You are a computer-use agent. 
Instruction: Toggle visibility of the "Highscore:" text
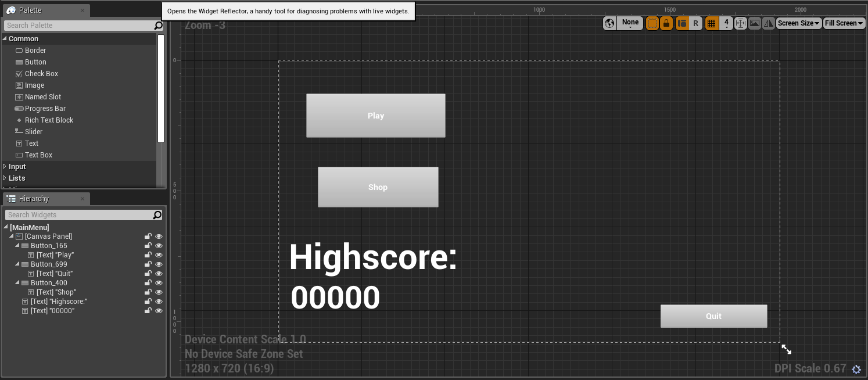coord(159,302)
